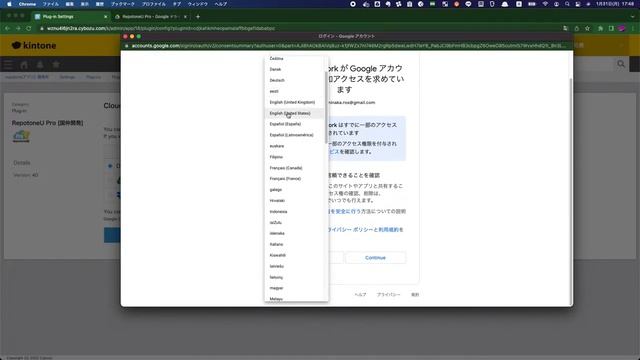Select Čeština from the language list
This screenshot has height=360, width=640.
click(295, 59)
